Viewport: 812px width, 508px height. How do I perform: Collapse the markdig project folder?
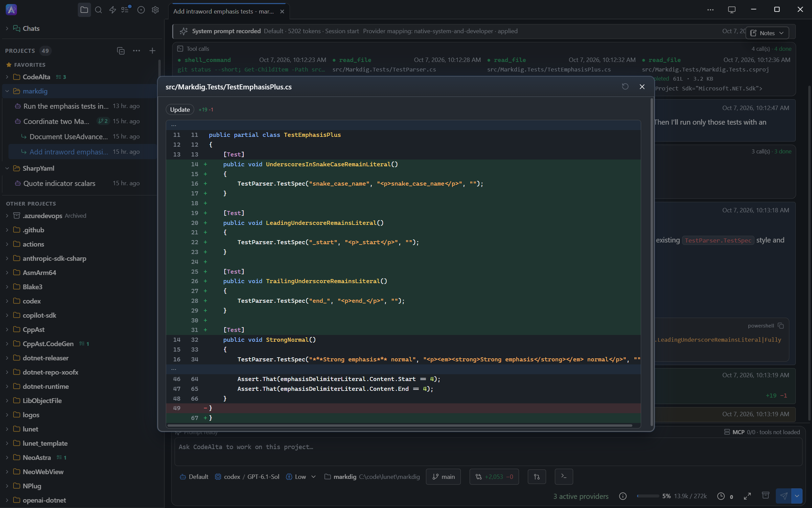click(x=7, y=91)
